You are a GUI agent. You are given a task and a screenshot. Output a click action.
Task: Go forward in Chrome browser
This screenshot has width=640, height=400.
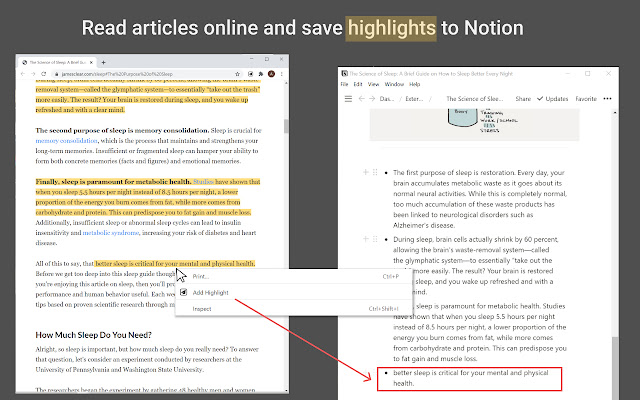(33, 74)
